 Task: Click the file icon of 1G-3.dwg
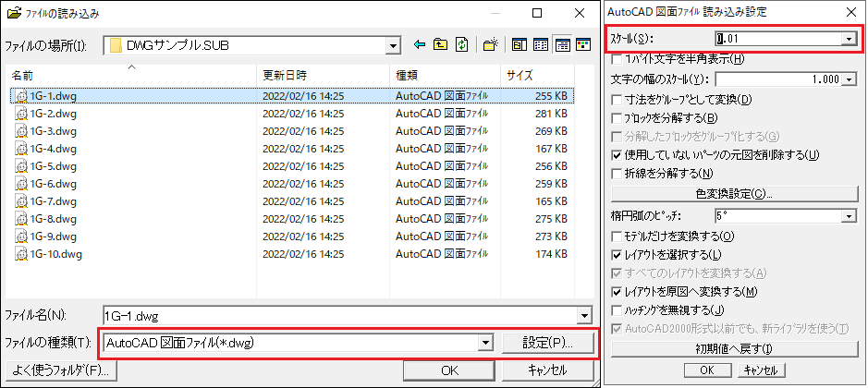(x=21, y=132)
